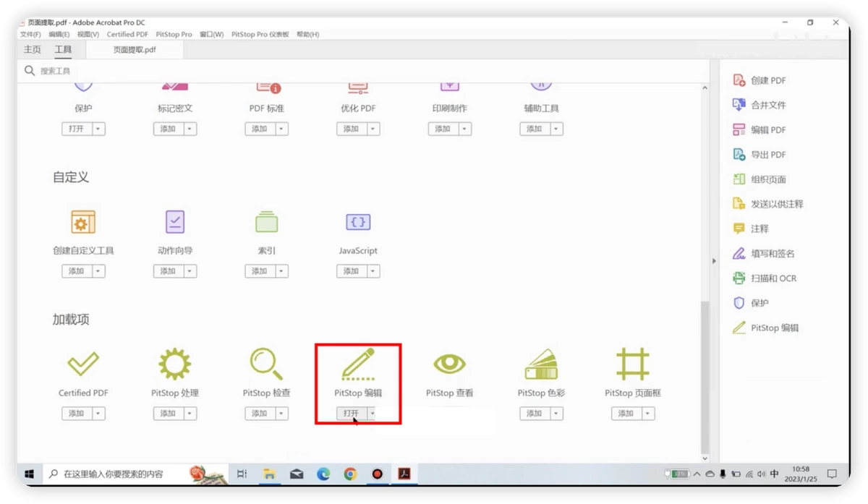Expand the dropdown arrow next to 保护 打开
Viewport: 868px width, 504px height.
(x=99, y=129)
